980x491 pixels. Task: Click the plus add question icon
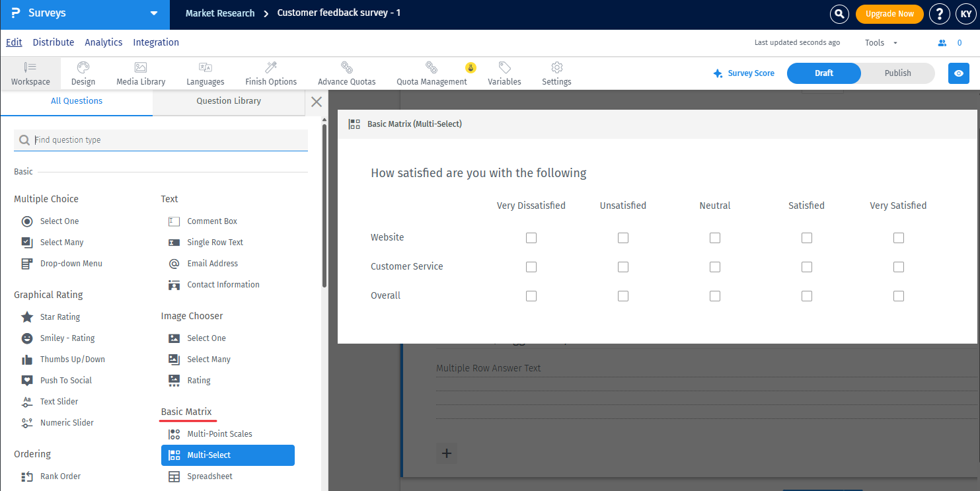coord(447,453)
